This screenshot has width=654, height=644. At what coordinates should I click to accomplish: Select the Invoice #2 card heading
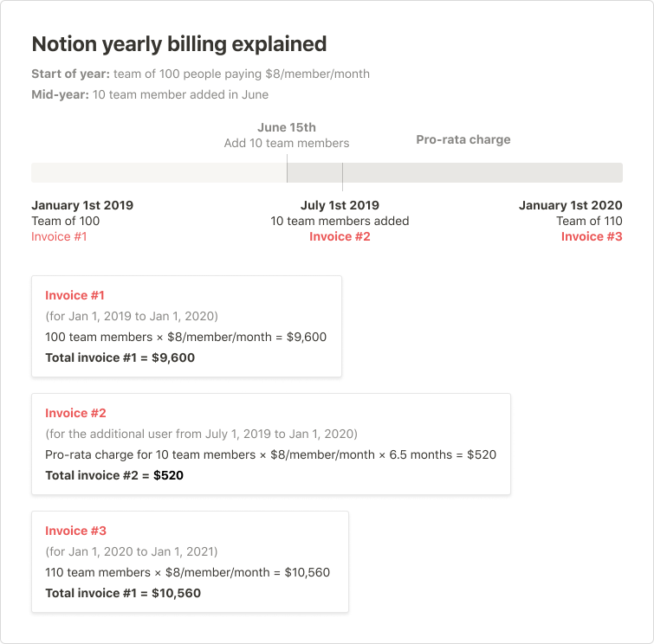(x=75, y=413)
